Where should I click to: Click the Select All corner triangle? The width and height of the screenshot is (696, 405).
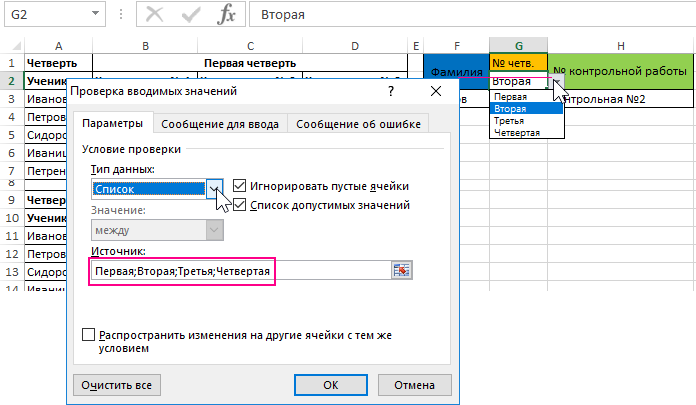16,46
